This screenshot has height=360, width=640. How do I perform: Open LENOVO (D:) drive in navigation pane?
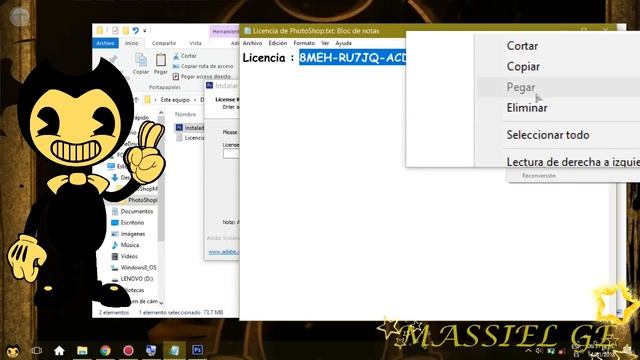pyautogui.click(x=132, y=279)
